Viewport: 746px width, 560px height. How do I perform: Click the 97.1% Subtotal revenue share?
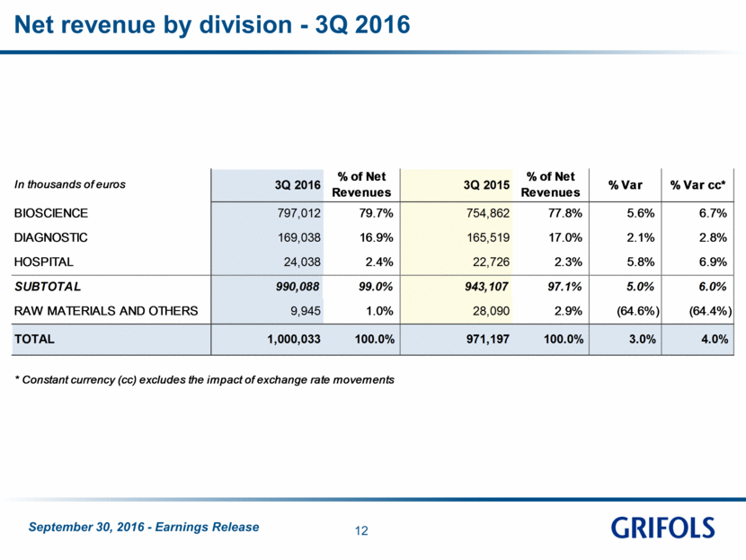coord(564,287)
